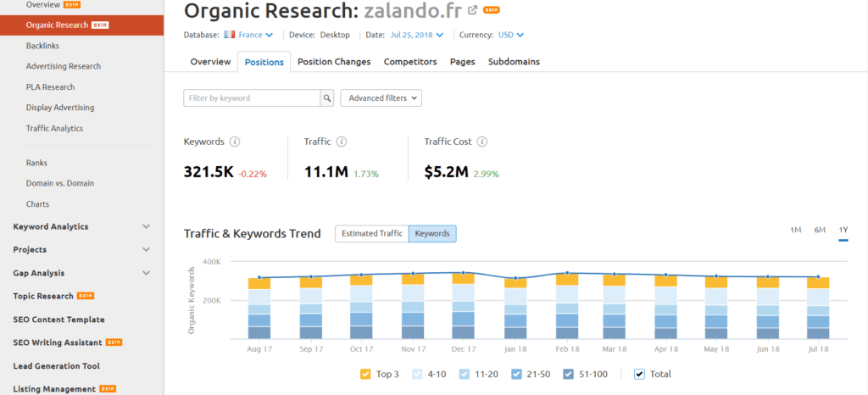
Task: Click the BETA badge beside the domain title
Action: point(492,10)
